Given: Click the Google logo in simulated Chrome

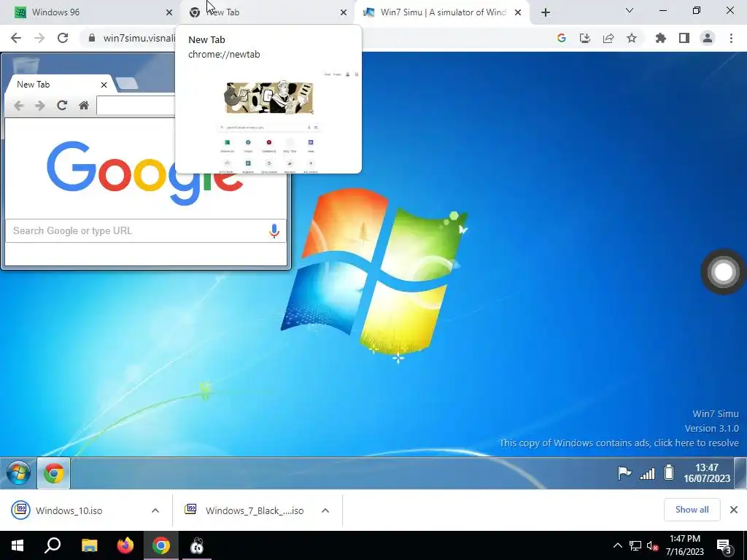Looking at the screenshot, I should (145, 172).
